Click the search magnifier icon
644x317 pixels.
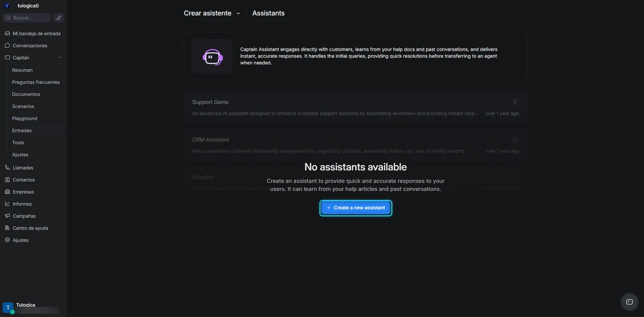pyautogui.click(x=8, y=18)
